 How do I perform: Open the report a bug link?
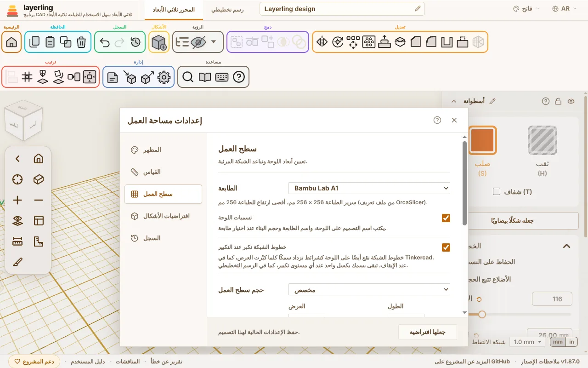(166, 362)
